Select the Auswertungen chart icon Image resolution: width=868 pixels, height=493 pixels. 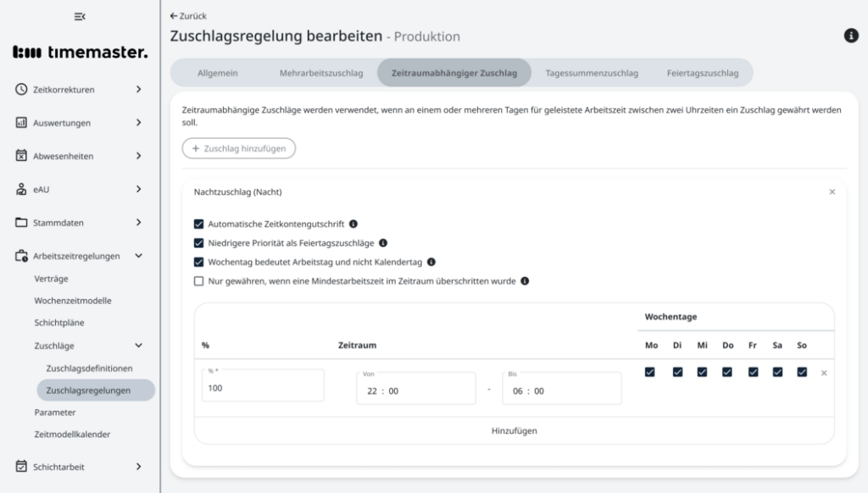pyautogui.click(x=19, y=122)
